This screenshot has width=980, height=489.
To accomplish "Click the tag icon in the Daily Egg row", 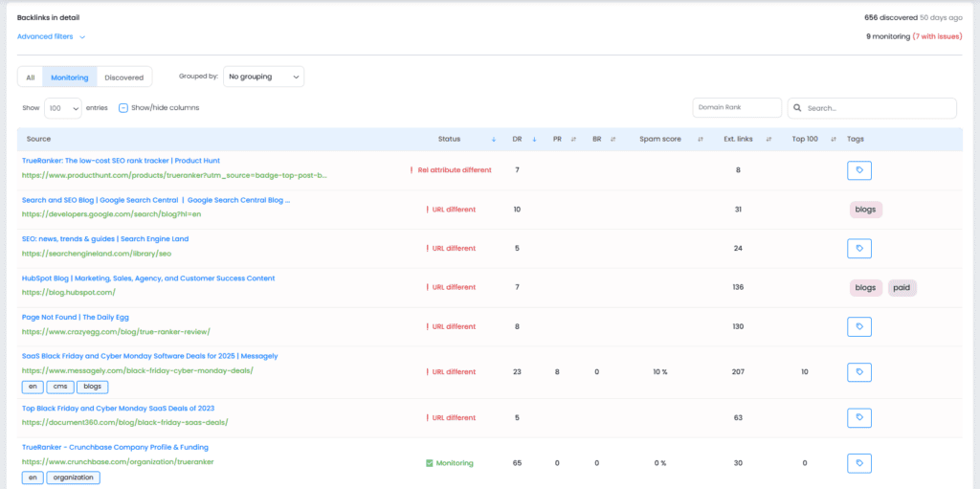I will [x=859, y=327].
